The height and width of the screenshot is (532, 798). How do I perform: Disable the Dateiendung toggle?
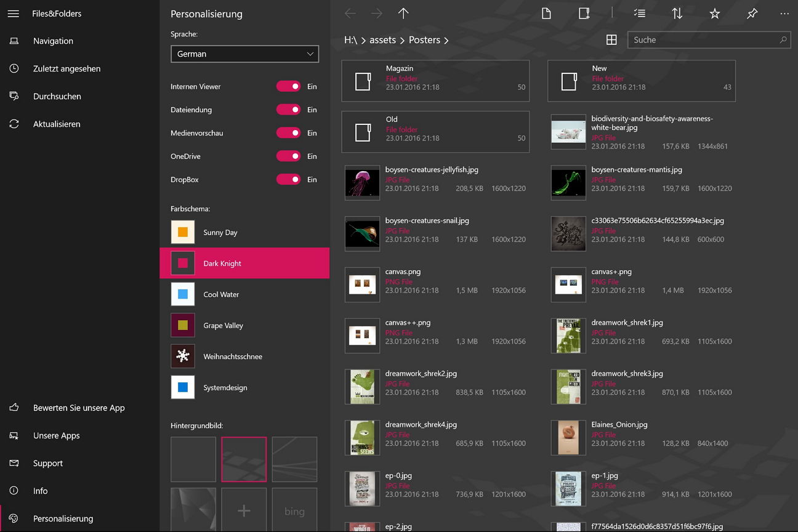288,110
